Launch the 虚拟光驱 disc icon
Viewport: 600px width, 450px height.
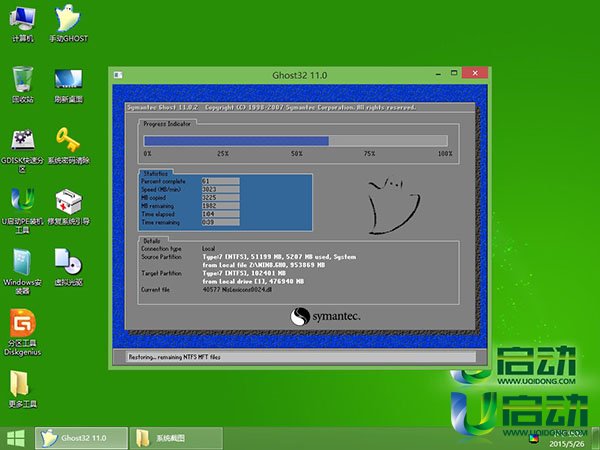point(68,267)
